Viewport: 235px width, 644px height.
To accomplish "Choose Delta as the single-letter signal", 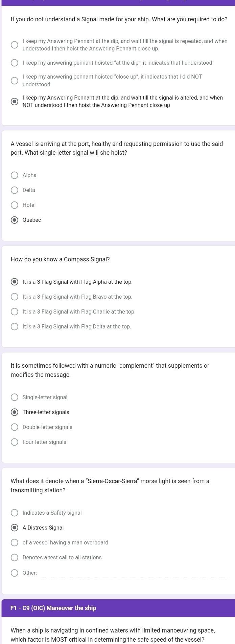I will coord(15,190).
